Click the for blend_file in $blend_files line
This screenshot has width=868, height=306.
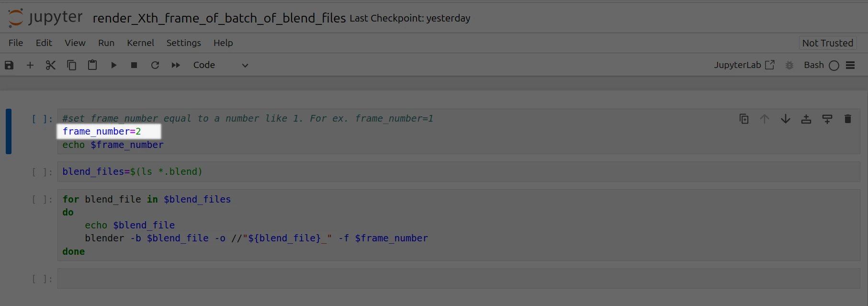(x=147, y=199)
